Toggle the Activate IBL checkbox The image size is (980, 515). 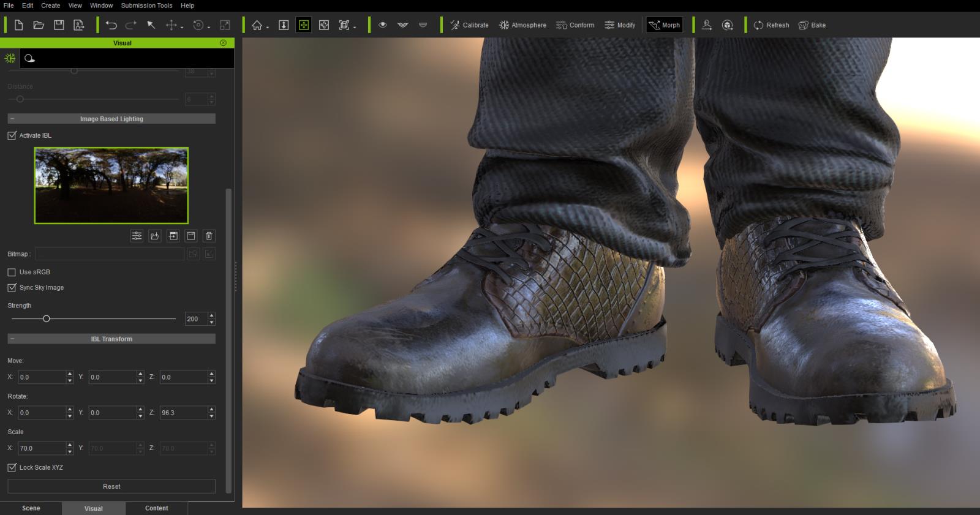point(12,135)
